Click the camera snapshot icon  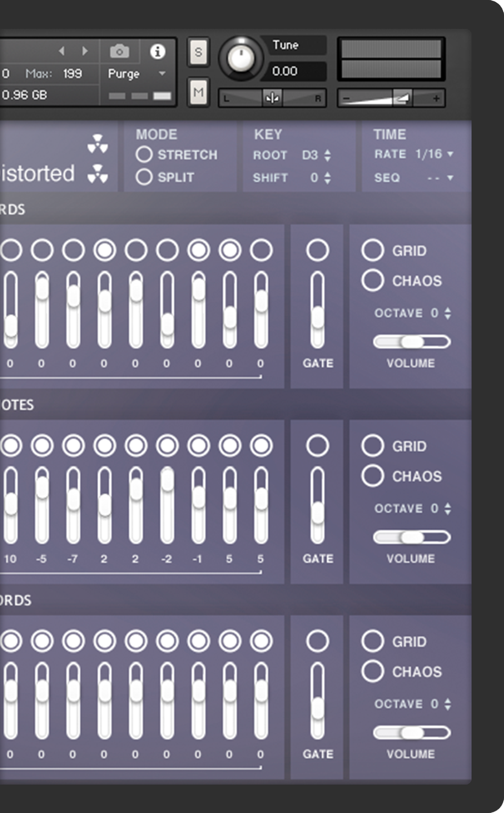[x=119, y=52]
